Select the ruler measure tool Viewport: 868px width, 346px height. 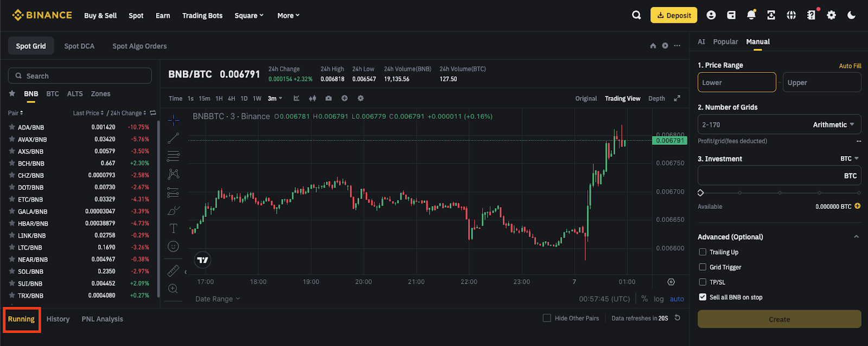point(173,270)
